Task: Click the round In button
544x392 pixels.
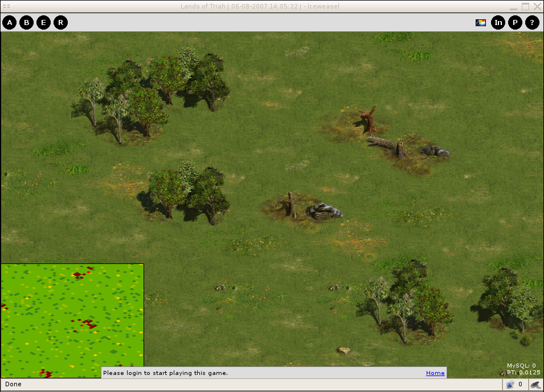Action: point(498,23)
